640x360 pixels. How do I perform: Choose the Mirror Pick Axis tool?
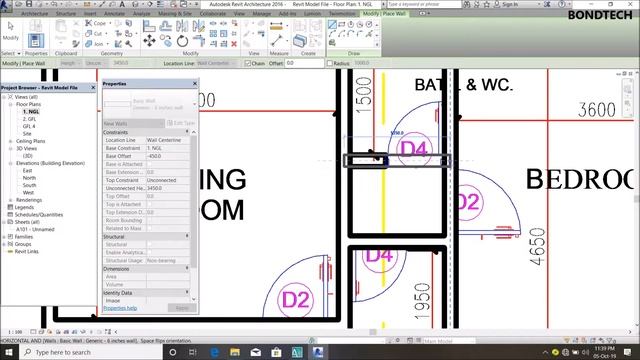(182, 26)
